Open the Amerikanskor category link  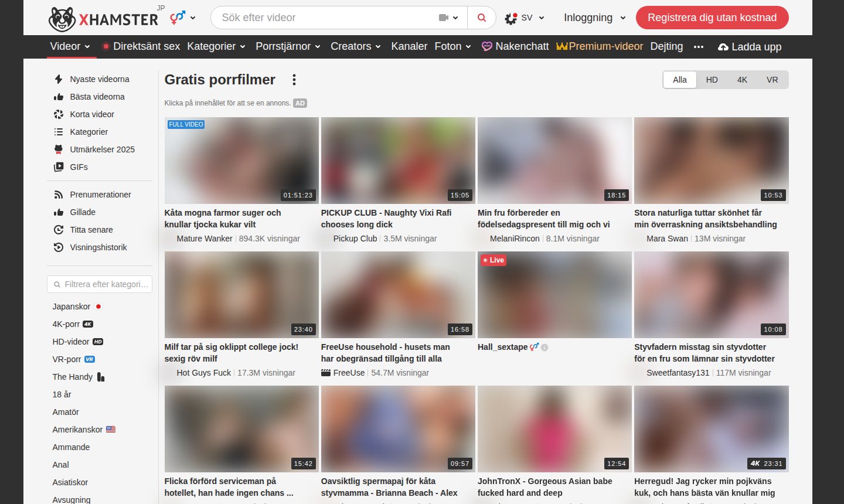coord(84,430)
